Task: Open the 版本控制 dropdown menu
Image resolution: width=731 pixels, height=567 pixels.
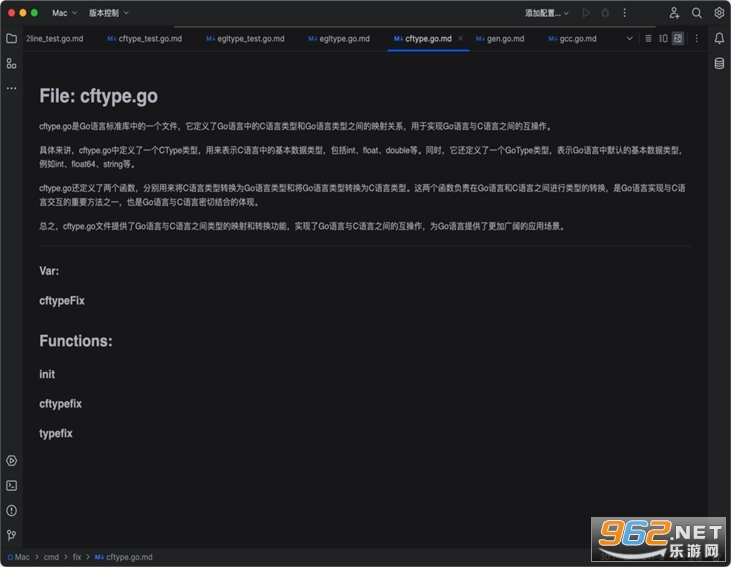Action: pos(109,13)
